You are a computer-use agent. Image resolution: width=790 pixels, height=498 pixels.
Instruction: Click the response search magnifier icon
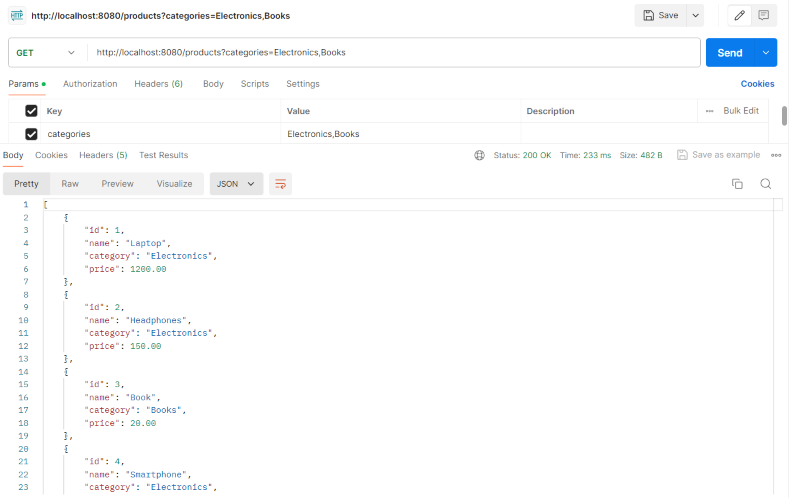766,184
